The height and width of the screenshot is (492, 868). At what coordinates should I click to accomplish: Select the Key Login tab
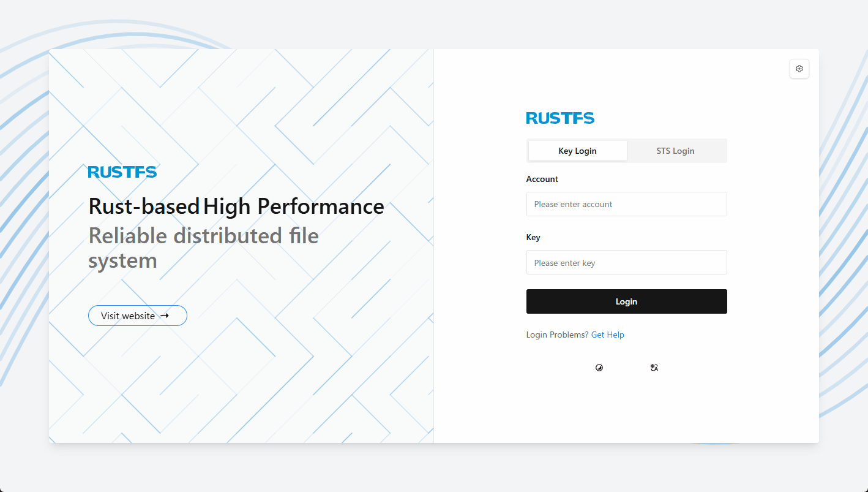click(577, 151)
